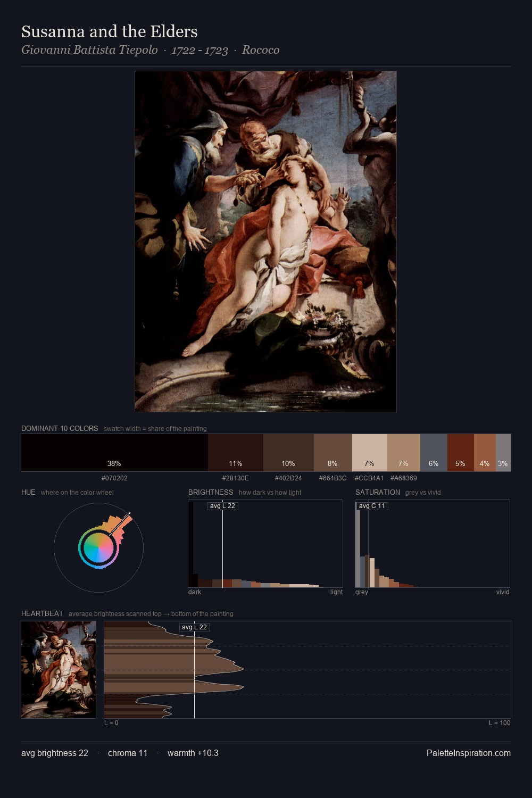This screenshot has width=532, height=798.
Task: Click the avg L 22 label in brightness chart
Action: (x=222, y=506)
